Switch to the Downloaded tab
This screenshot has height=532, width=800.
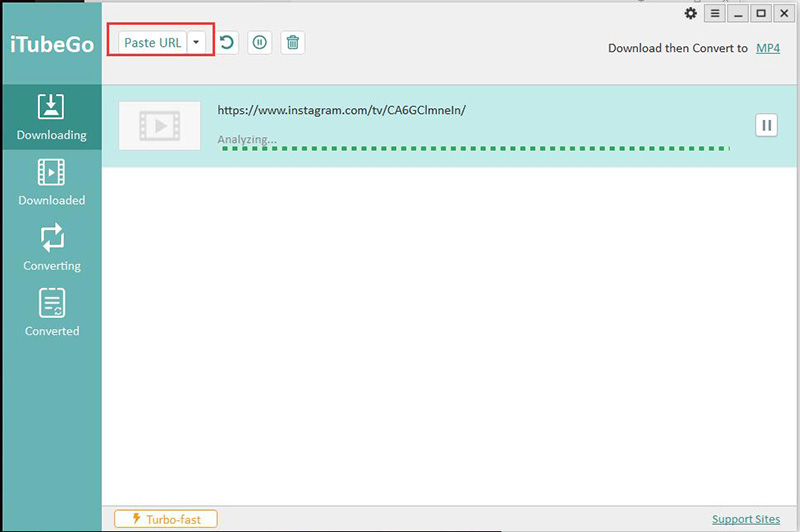(52, 182)
